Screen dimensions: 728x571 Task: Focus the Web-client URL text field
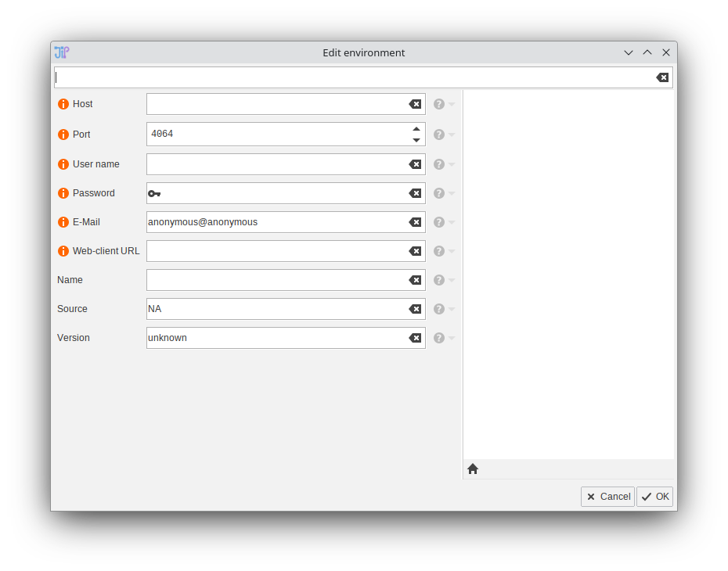(276, 251)
